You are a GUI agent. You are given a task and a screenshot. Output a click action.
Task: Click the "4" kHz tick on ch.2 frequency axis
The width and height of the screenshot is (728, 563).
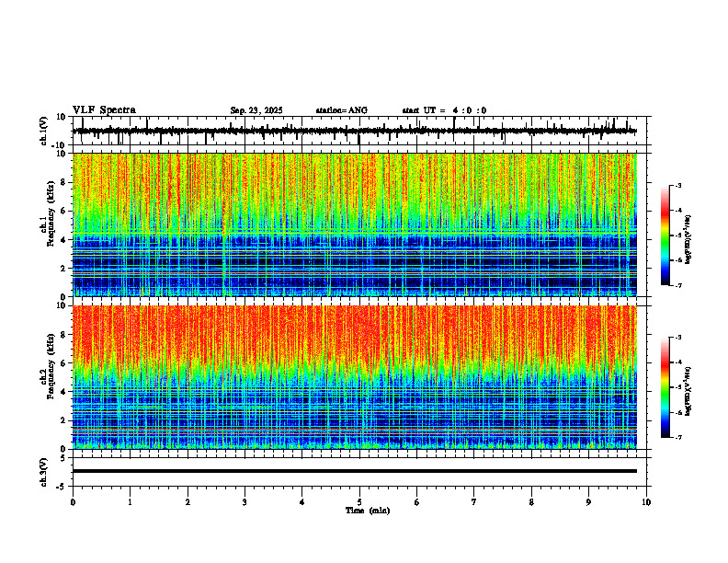(63, 392)
